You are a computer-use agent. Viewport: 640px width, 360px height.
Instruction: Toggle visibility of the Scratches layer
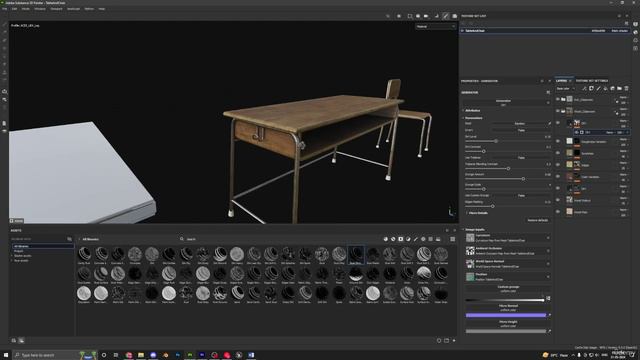click(558, 153)
